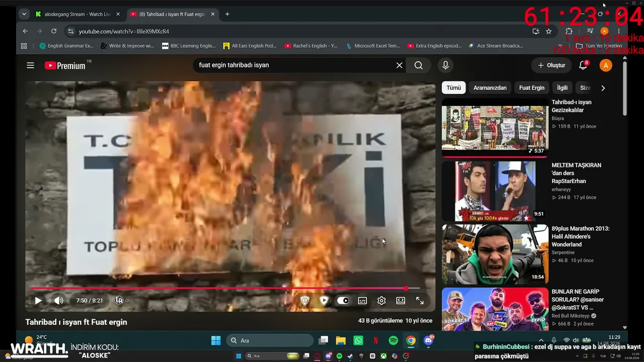Bookmark this page with the star

pos(548,31)
